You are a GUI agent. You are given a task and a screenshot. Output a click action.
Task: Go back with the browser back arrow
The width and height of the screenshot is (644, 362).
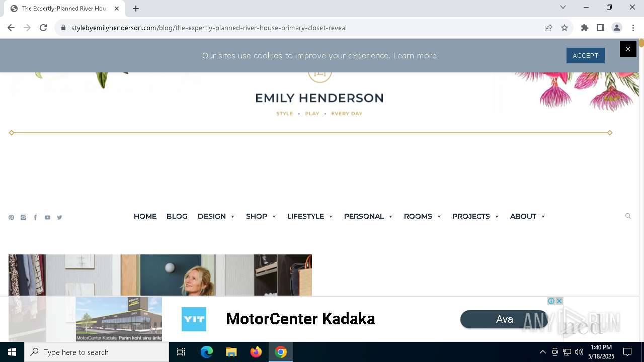(x=11, y=28)
